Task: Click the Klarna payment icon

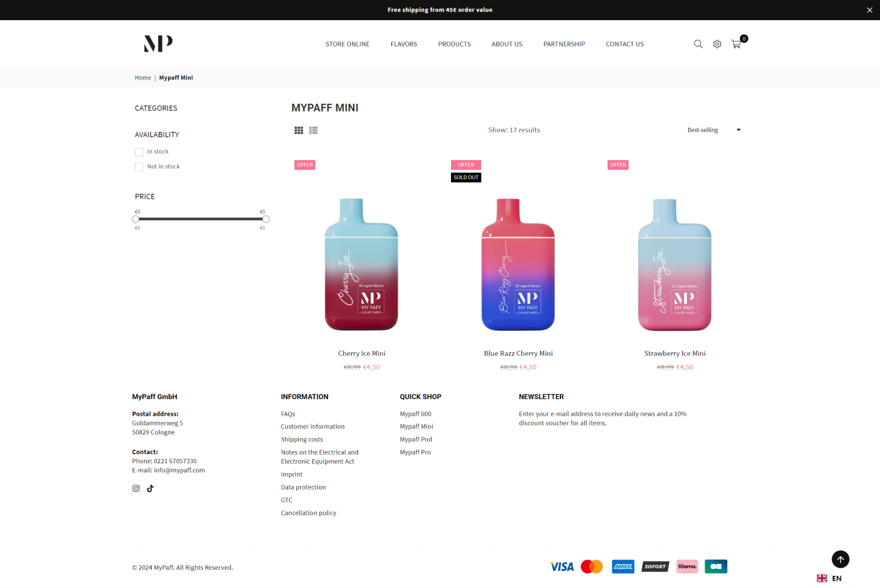Action: pos(687,567)
